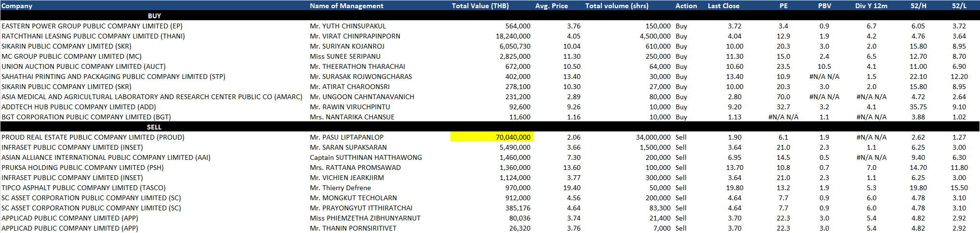980x233 pixels.
Task: Select the 52/H column header
Action: point(918,6)
